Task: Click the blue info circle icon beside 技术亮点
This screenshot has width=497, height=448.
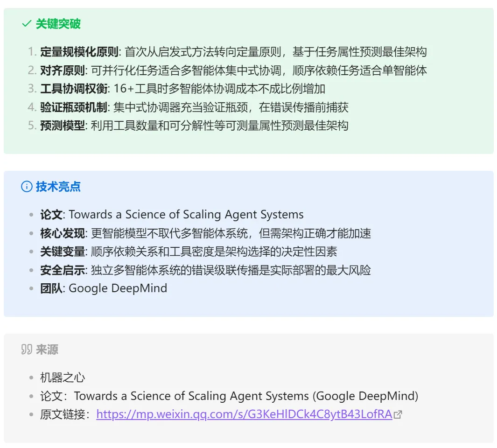Action: 27,186
